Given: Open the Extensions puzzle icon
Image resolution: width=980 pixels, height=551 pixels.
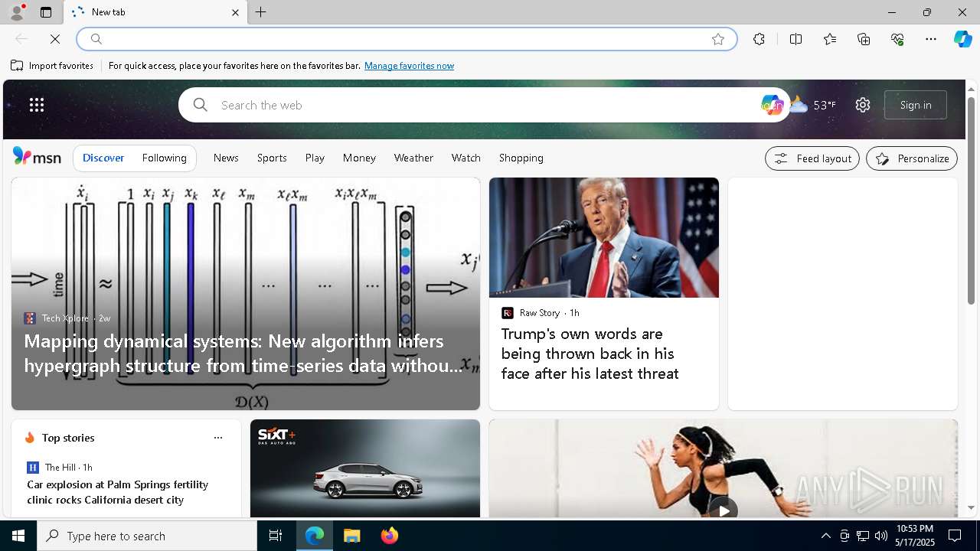Looking at the screenshot, I should pyautogui.click(x=759, y=39).
